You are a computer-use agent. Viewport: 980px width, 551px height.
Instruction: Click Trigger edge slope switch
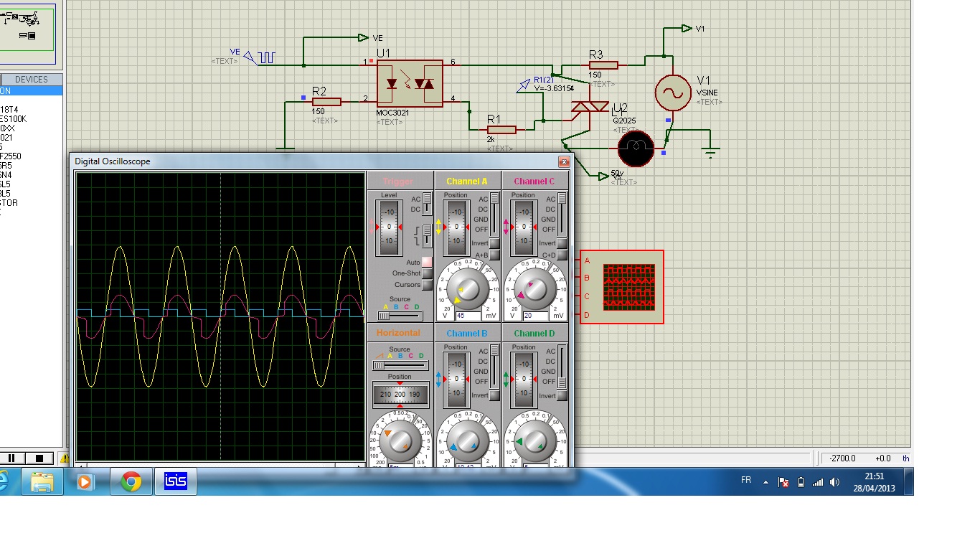[427, 235]
